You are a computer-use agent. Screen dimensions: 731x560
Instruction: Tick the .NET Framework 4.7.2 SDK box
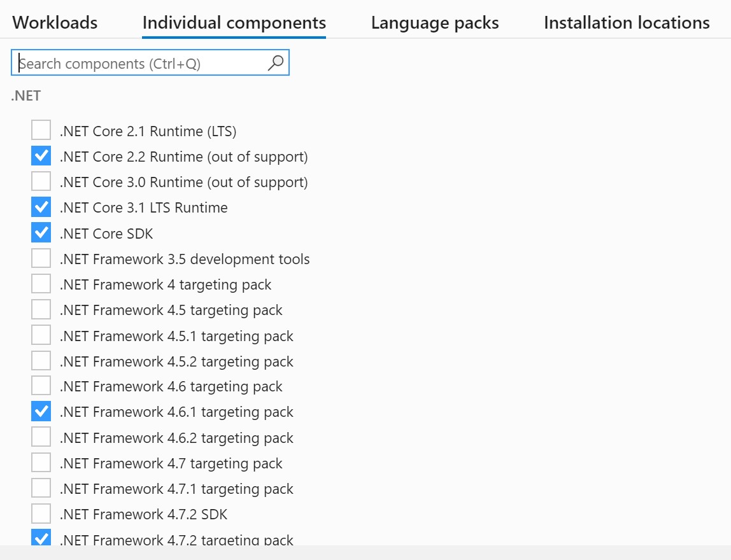click(x=41, y=514)
